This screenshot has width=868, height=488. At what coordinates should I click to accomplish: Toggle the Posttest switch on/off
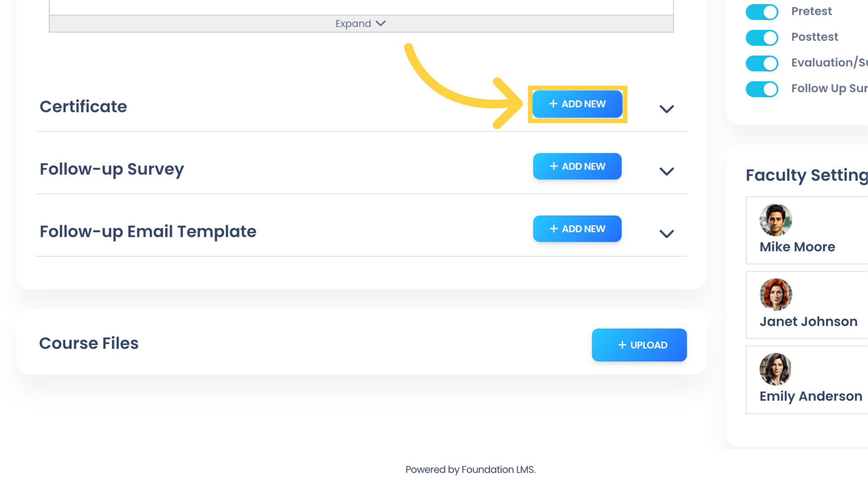(x=762, y=37)
